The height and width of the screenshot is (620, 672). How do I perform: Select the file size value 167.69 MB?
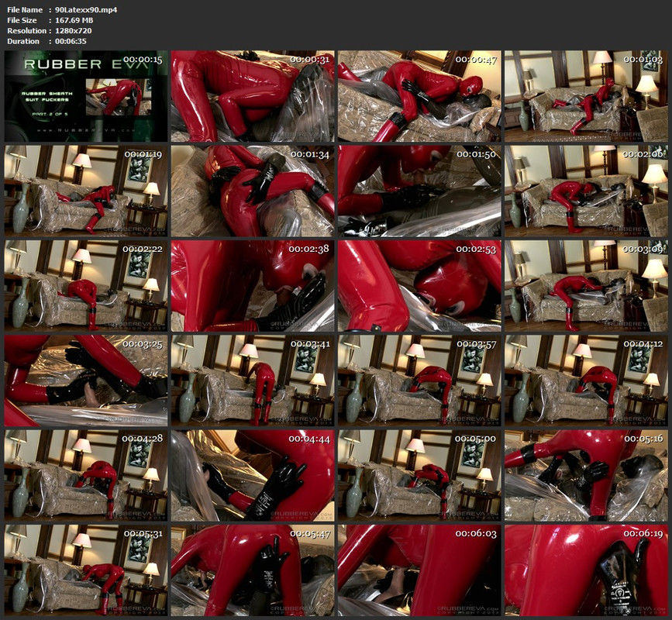tap(74, 20)
